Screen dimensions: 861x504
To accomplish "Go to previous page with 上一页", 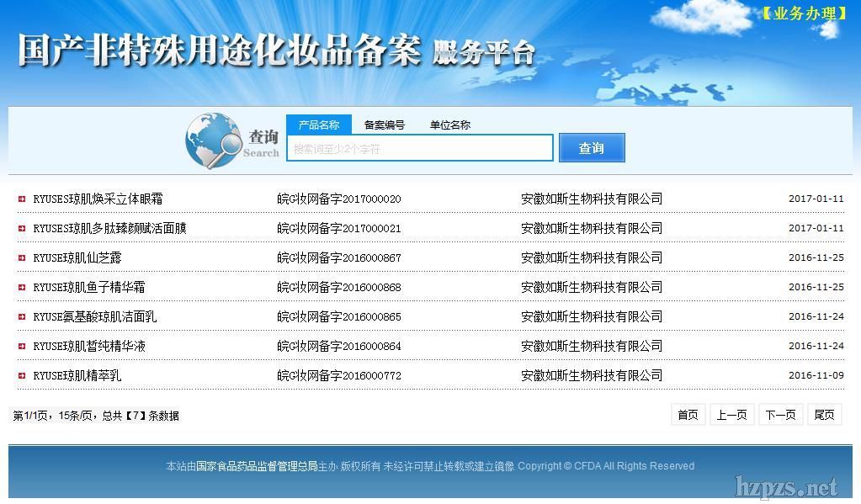I will pos(731,415).
